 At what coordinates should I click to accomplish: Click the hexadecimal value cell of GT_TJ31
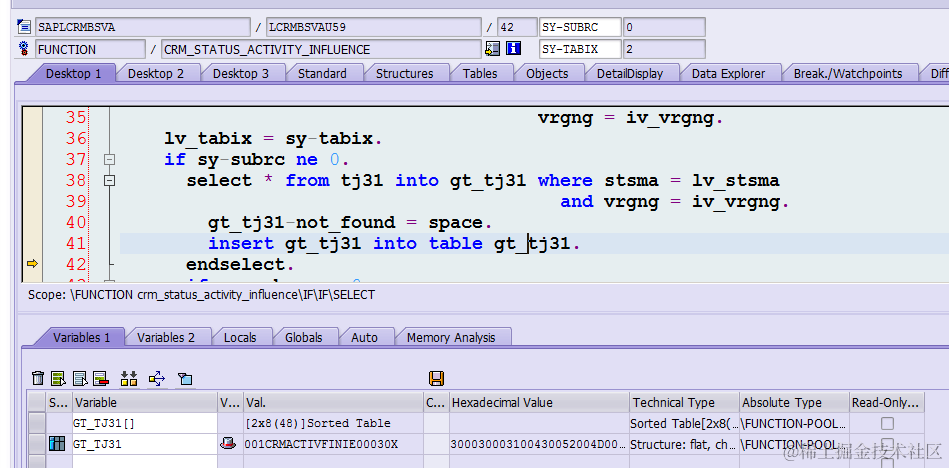coord(539,444)
